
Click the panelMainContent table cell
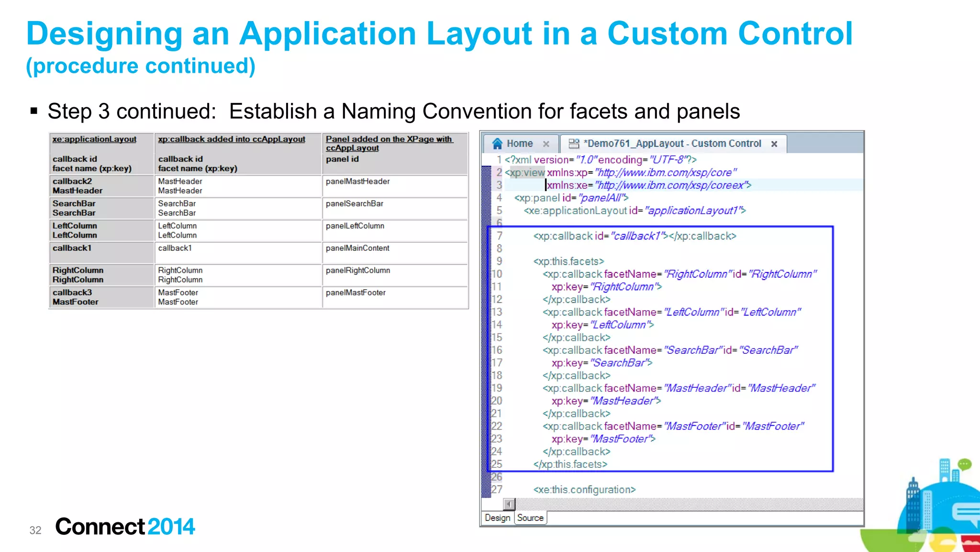pyautogui.click(x=395, y=253)
